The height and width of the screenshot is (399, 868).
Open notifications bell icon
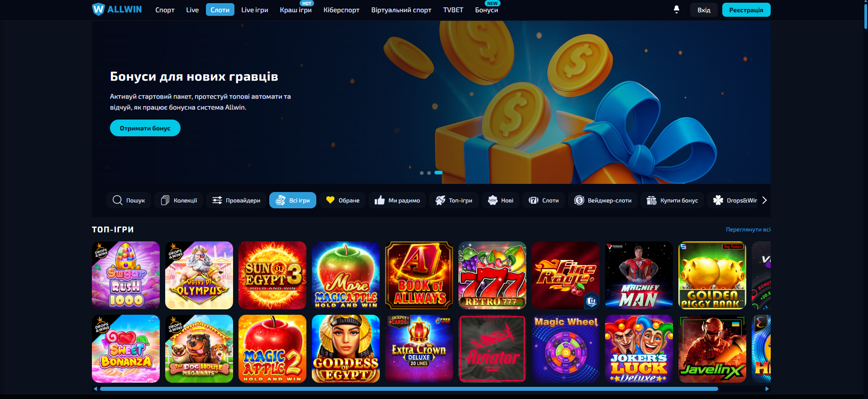click(x=676, y=10)
